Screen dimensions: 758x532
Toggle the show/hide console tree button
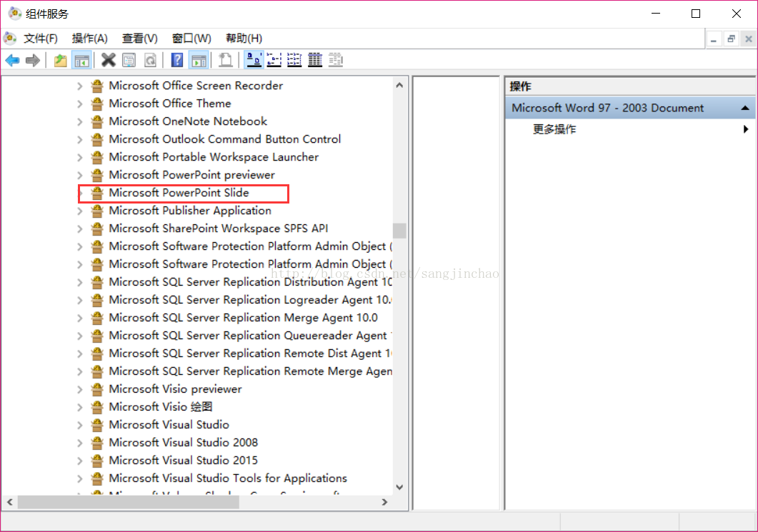(x=81, y=61)
